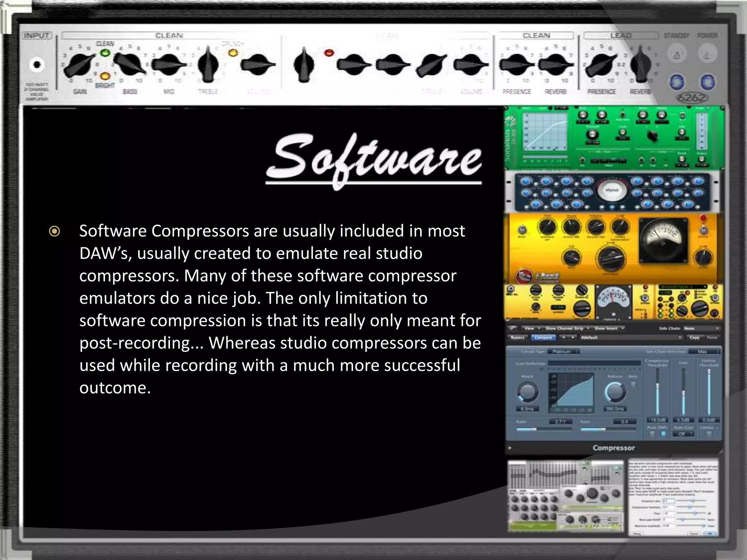Open the Show Channel Strip dropdown

tap(568, 328)
